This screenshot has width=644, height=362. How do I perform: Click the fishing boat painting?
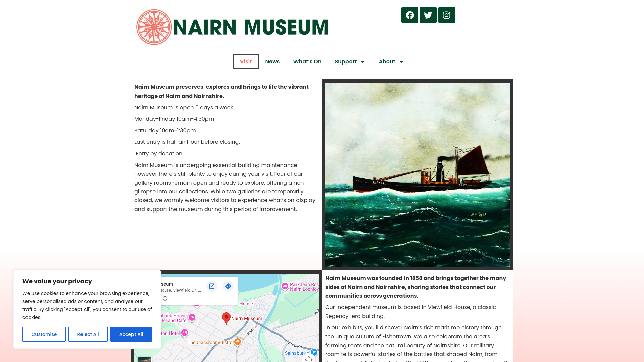coord(418,175)
